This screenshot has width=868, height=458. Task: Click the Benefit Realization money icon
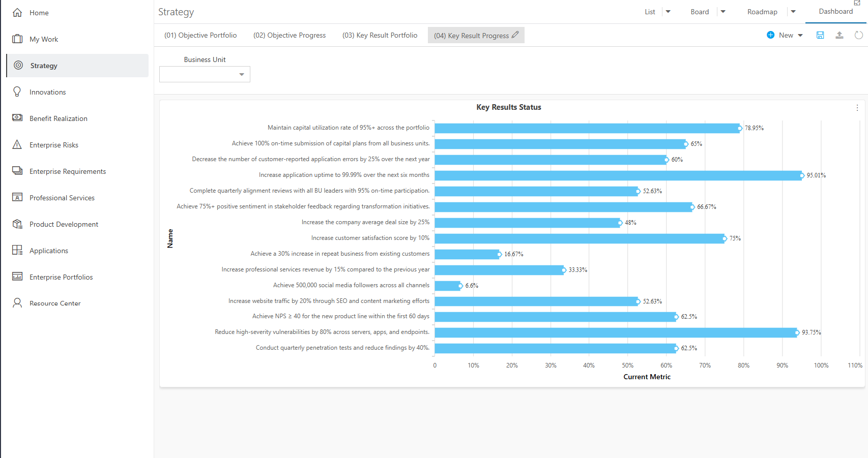pyautogui.click(x=17, y=118)
